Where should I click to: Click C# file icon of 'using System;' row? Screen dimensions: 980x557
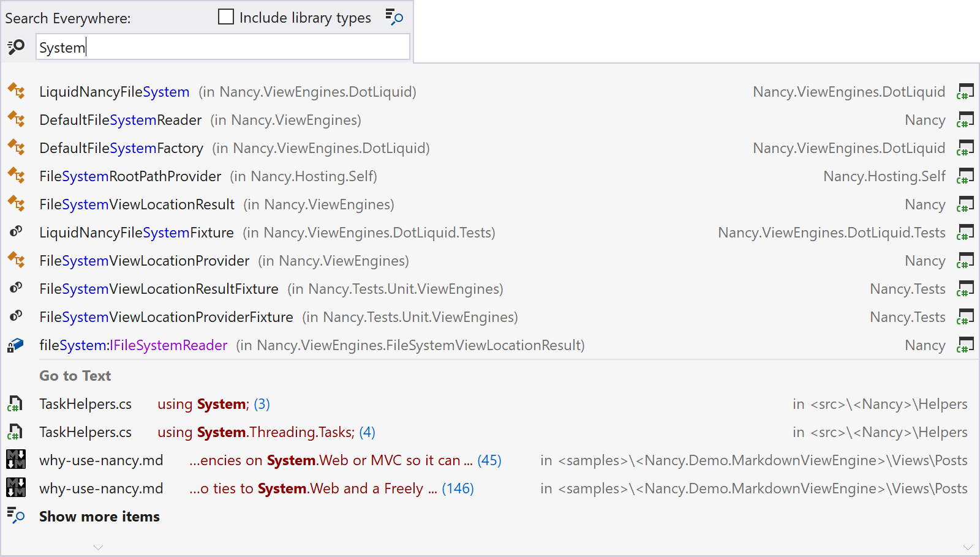point(15,404)
